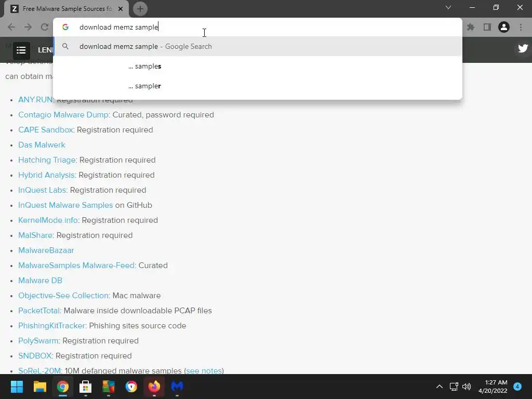This screenshot has height=399, width=532.
Task: Open the Das Malwerk link
Action: [x=42, y=145]
